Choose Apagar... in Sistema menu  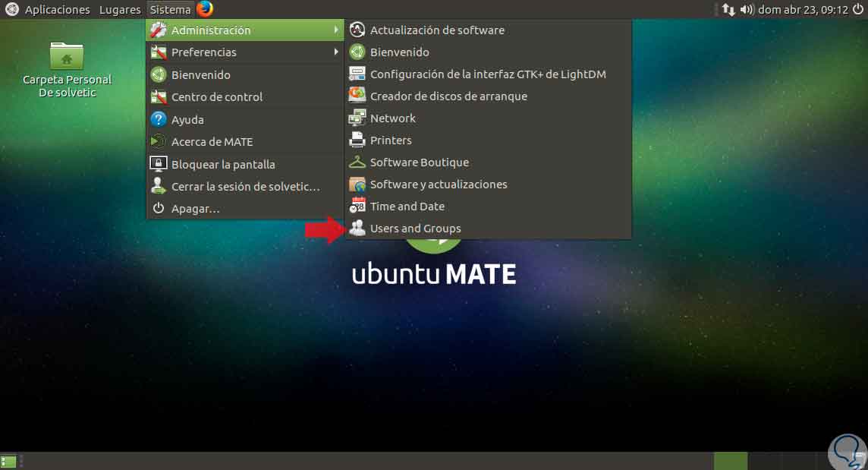click(x=244, y=208)
